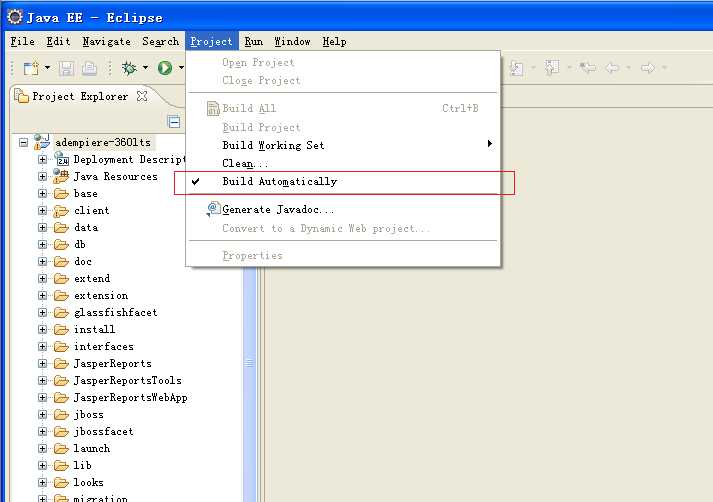This screenshot has height=502, width=713.
Task: Open the Navigate menu
Action: tap(106, 41)
